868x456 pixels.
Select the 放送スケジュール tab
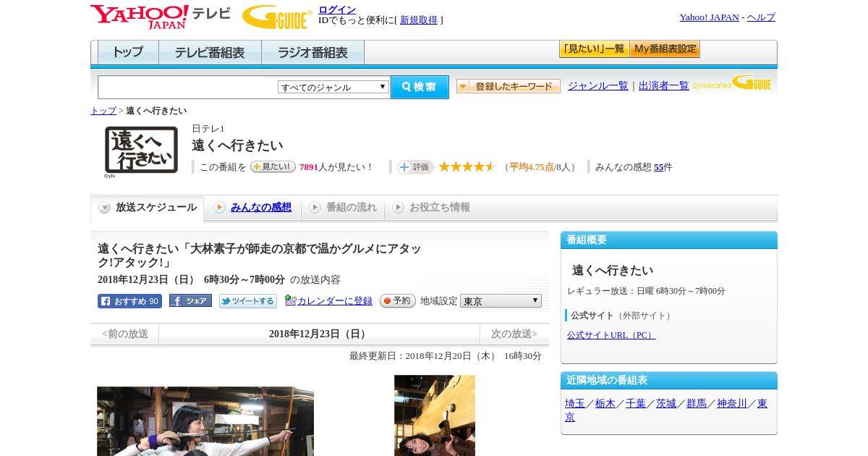[x=148, y=208]
